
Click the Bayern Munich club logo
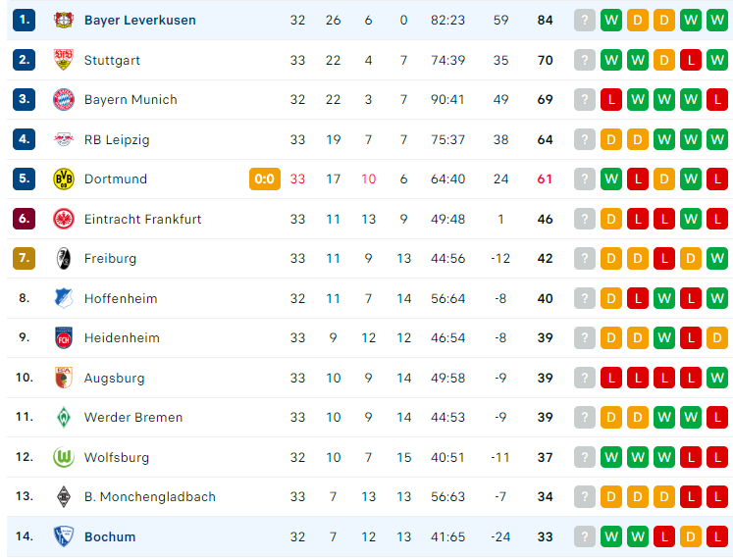(x=64, y=99)
